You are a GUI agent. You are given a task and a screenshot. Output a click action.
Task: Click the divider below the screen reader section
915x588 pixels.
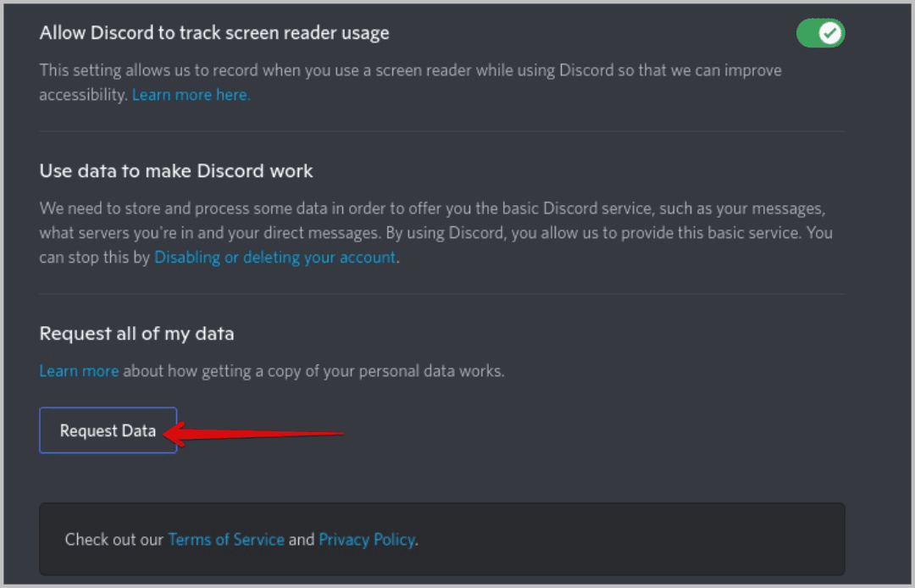[x=441, y=131]
